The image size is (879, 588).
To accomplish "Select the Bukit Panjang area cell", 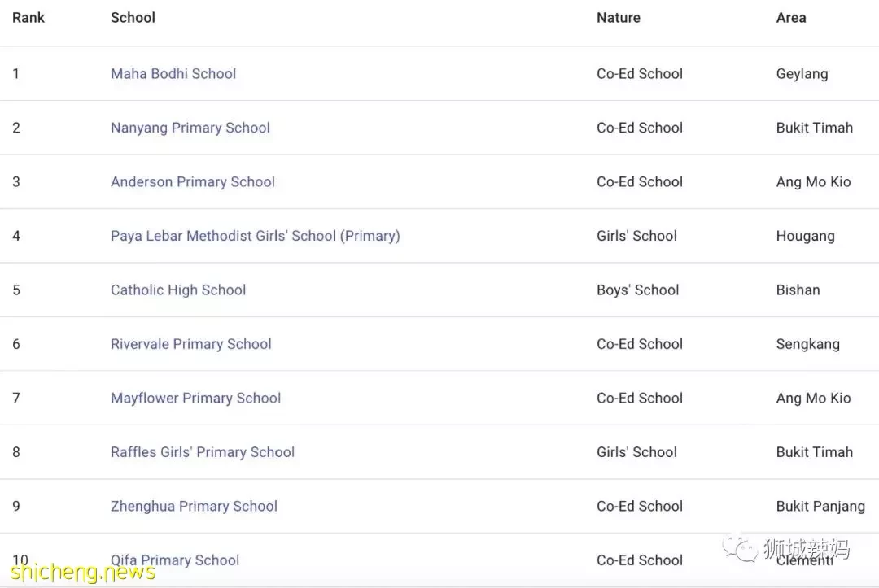I will 820,507.
